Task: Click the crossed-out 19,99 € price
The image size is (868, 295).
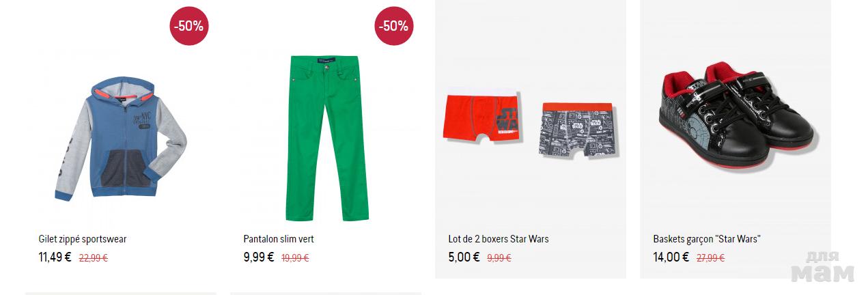Action: (295, 258)
